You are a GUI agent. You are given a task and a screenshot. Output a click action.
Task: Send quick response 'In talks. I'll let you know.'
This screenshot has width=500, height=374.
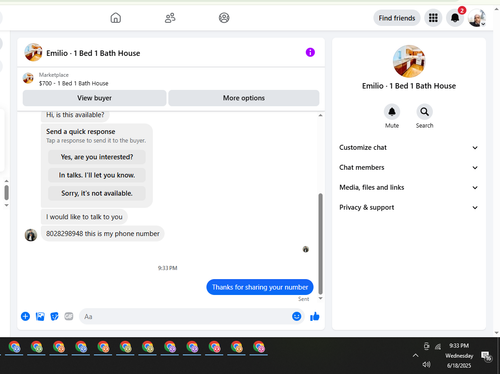click(97, 175)
